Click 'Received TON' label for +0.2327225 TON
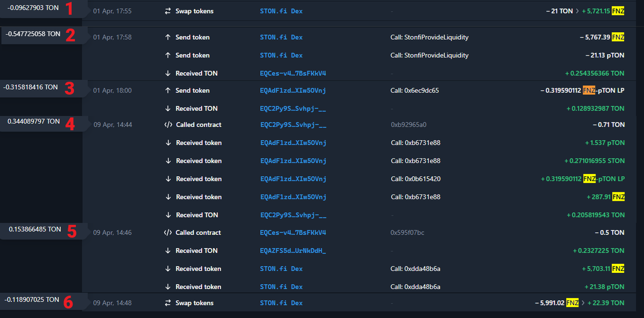 coord(196,251)
